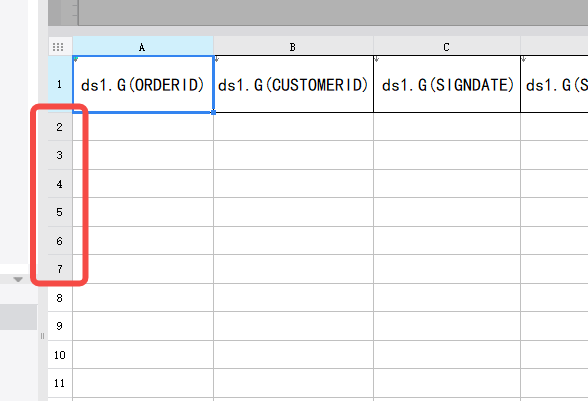Image resolution: width=588 pixels, height=401 pixels.
Task: Select column C header
Action: [x=447, y=46]
